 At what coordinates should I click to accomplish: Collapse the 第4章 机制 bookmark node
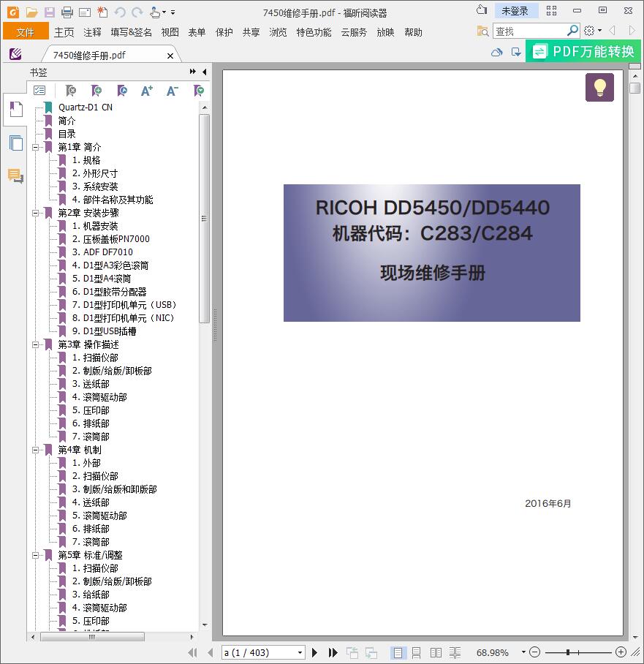(36, 450)
